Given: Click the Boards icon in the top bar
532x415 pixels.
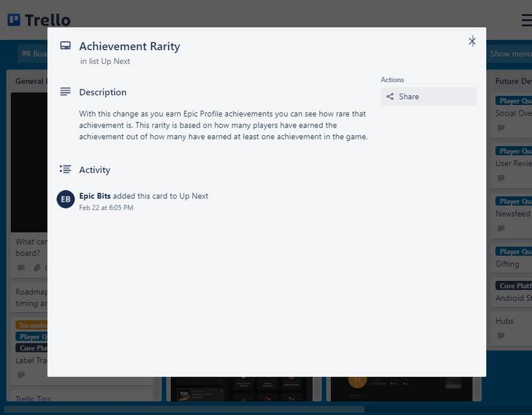Looking at the screenshot, I should [26, 53].
